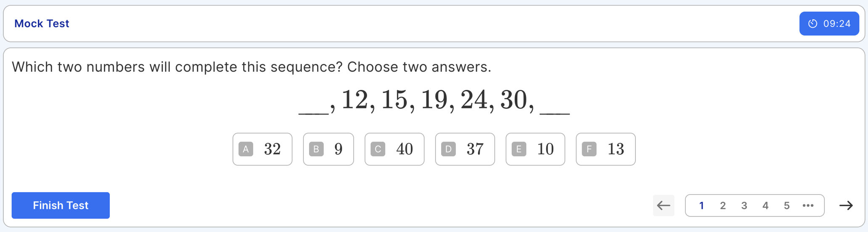Click the timer clock icon

[812, 24]
